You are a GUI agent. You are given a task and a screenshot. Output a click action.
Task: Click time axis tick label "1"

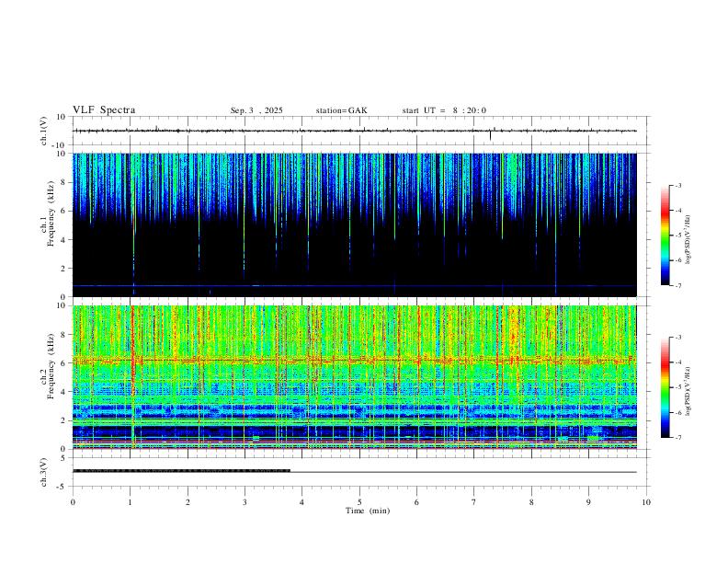[x=131, y=502]
